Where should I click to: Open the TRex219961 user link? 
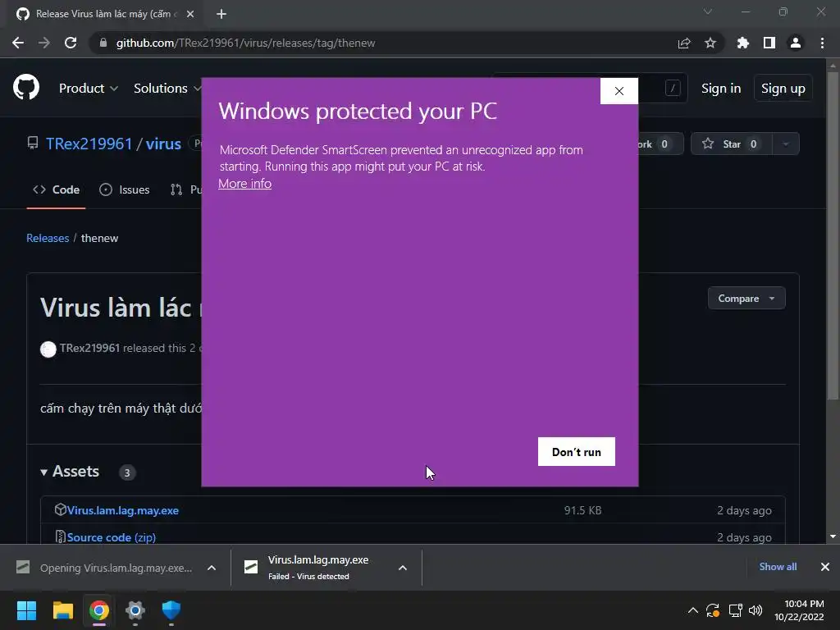[89, 144]
